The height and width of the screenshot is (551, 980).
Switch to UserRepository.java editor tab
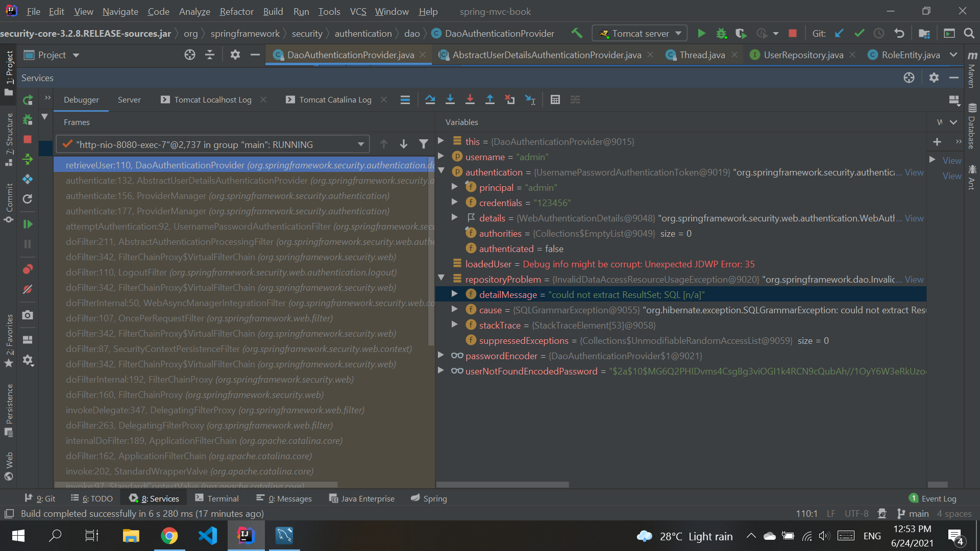coord(803,55)
